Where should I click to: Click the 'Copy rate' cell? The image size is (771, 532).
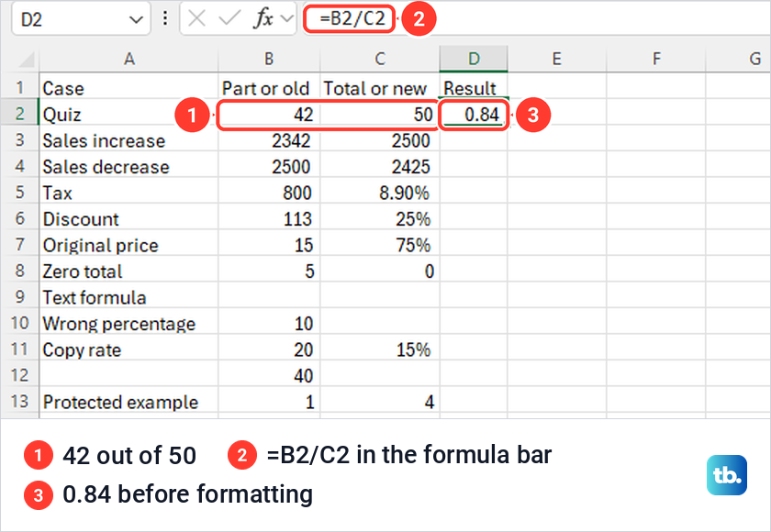[x=128, y=349]
